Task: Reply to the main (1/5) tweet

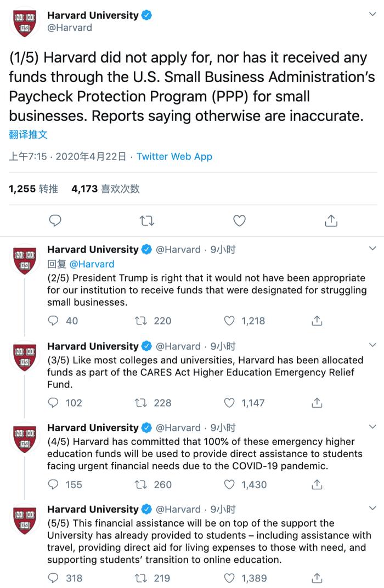Action: (55, 220)
